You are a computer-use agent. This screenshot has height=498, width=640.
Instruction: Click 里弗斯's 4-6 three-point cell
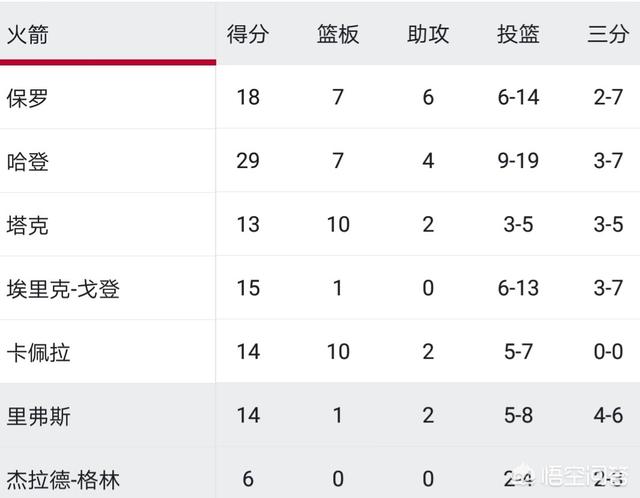608,416
